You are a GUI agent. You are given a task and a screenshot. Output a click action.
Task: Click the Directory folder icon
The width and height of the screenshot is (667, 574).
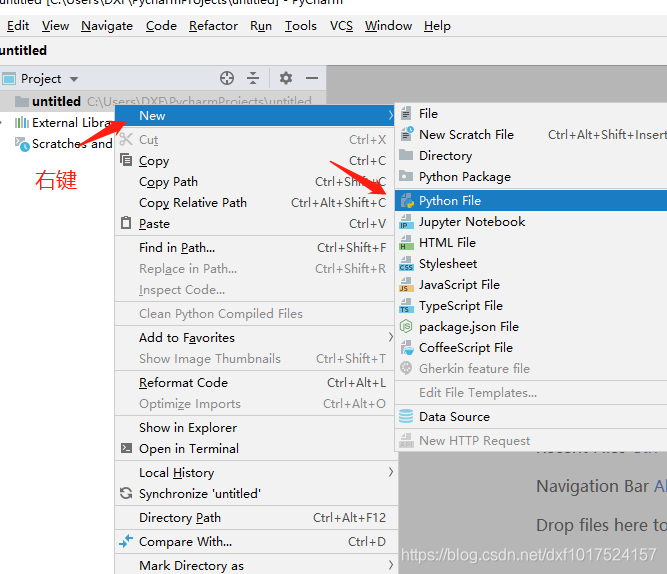(x=406, y=155)
